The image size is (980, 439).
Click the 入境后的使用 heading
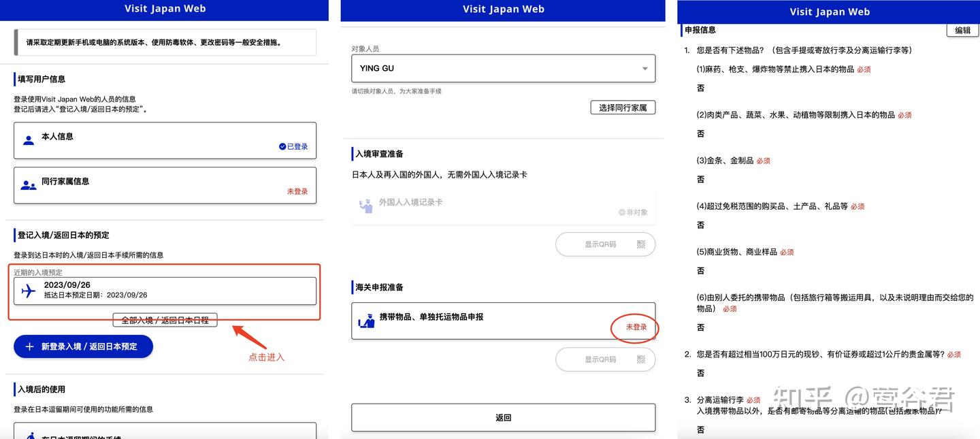[42, 389]
